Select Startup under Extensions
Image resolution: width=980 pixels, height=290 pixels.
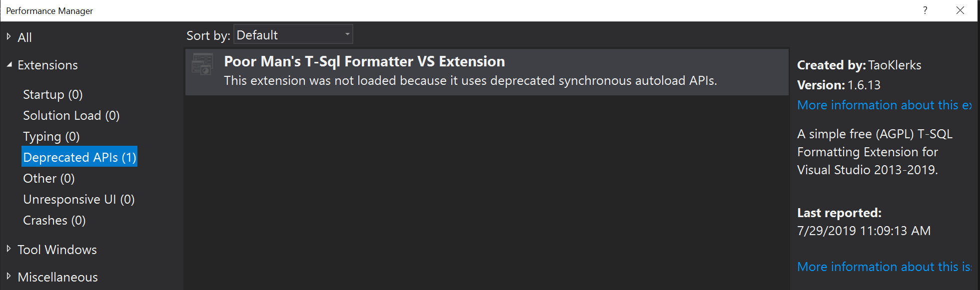(x=52, y=94)
